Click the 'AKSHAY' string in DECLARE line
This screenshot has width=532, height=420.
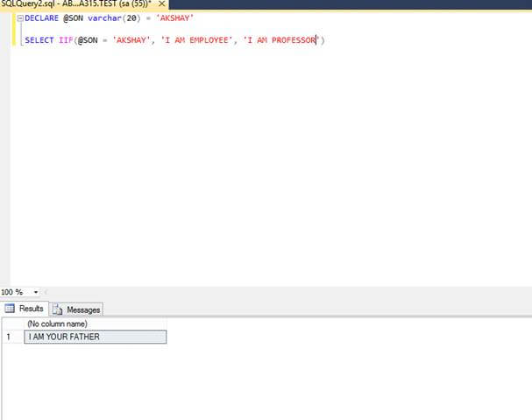pos(174,18)
